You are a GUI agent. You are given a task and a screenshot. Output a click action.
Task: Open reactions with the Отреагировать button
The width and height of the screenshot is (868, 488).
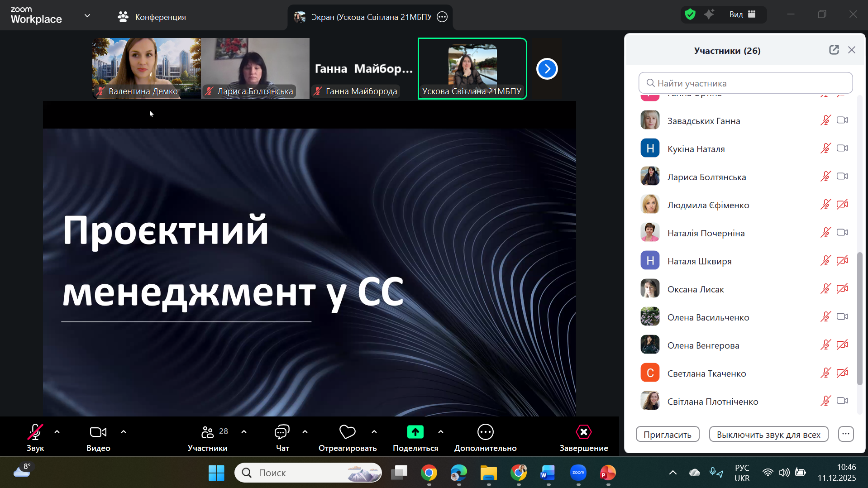click(347, 437)
